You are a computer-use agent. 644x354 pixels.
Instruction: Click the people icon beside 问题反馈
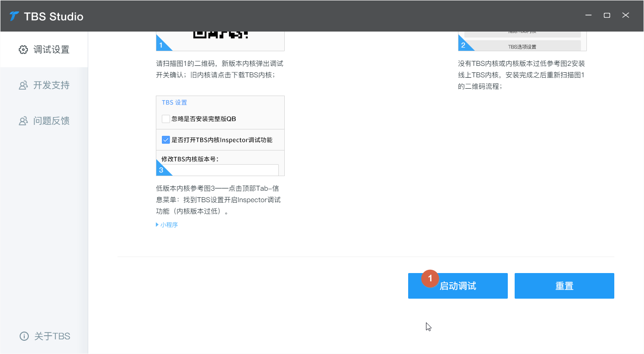(23, 121)
